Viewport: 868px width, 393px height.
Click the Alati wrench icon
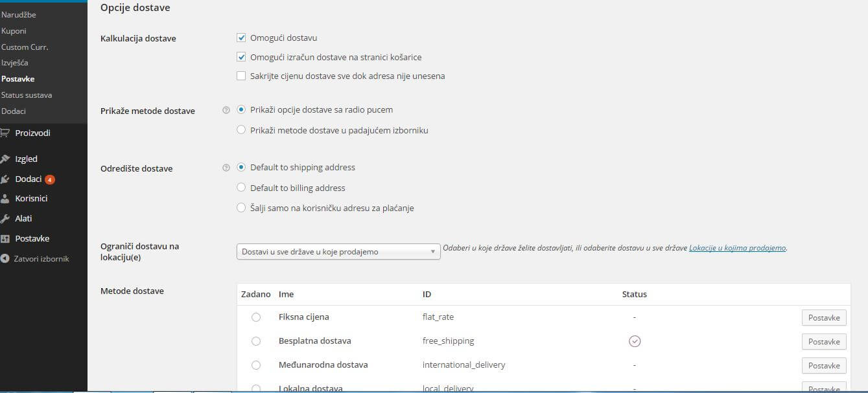click(5, 219)
